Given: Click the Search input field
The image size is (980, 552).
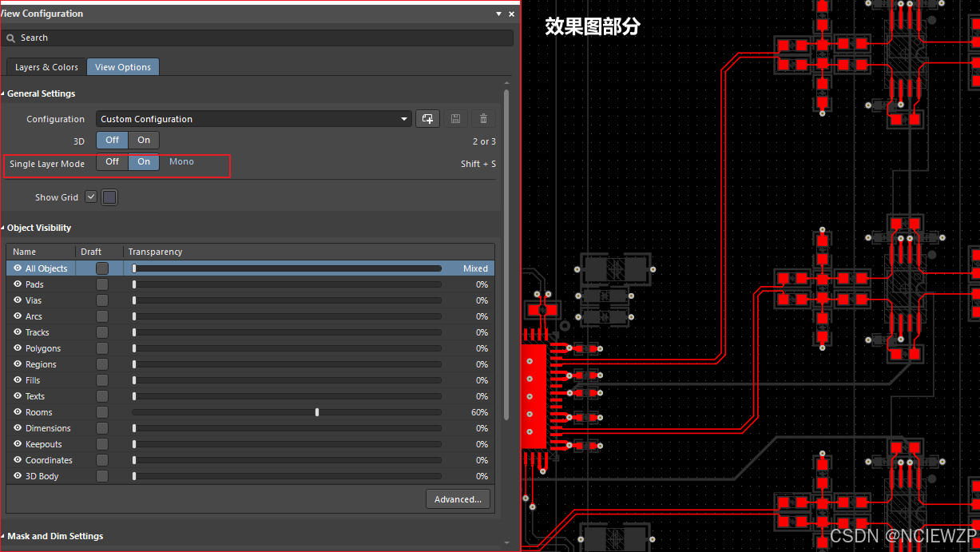Looking at the screenshot, I should point(257,38).
